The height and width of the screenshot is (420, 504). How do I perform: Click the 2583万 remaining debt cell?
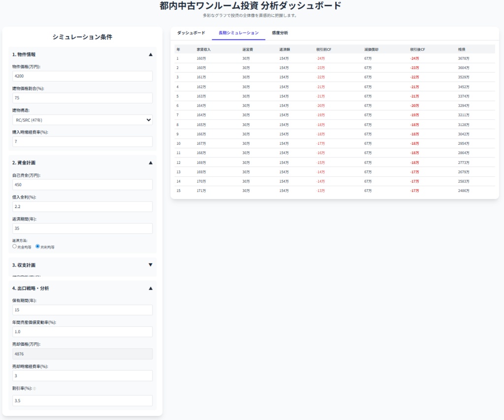(464, 181)
